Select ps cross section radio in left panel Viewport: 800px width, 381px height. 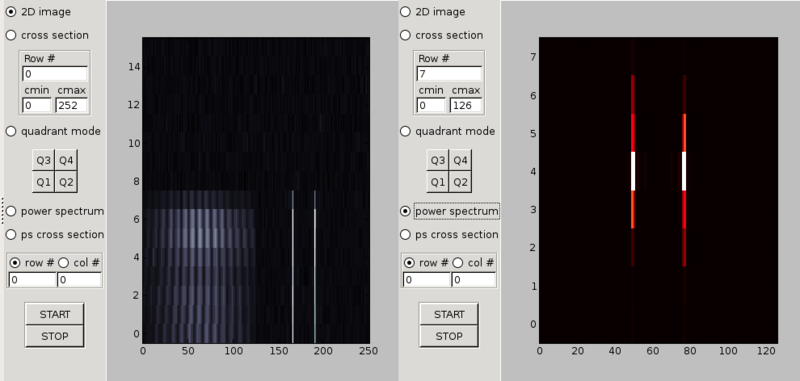[11, 235]
